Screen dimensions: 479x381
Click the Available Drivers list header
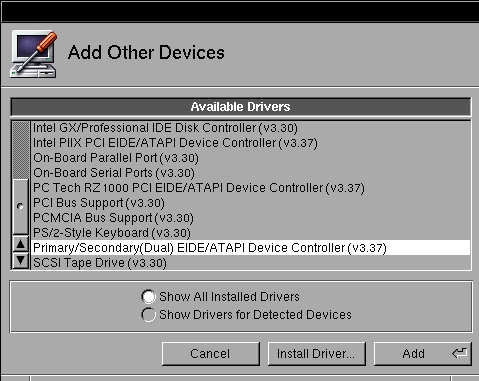click(241, 107)
